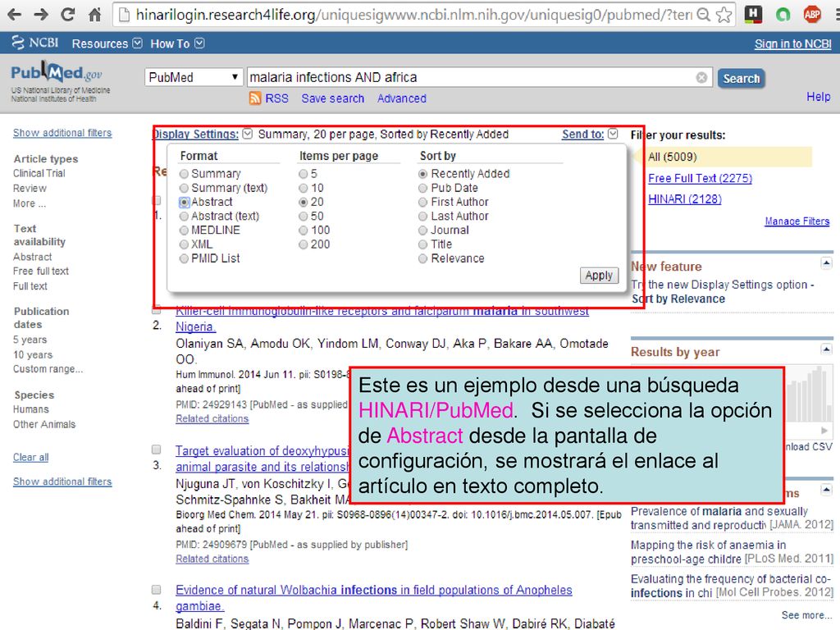Apply the Review article type filter
This screenshot has height=630, width=840.
coord(30,189)
